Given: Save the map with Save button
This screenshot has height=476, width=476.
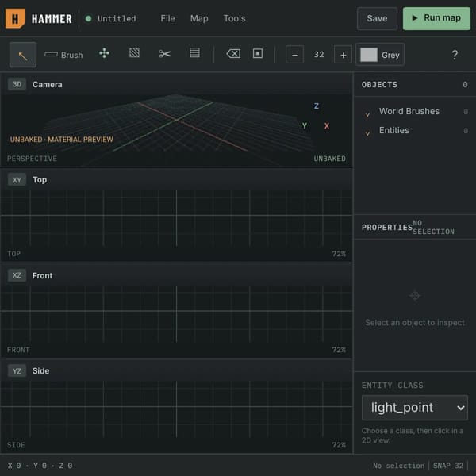Looking at the screenshot, I should [x=377, y=18].
